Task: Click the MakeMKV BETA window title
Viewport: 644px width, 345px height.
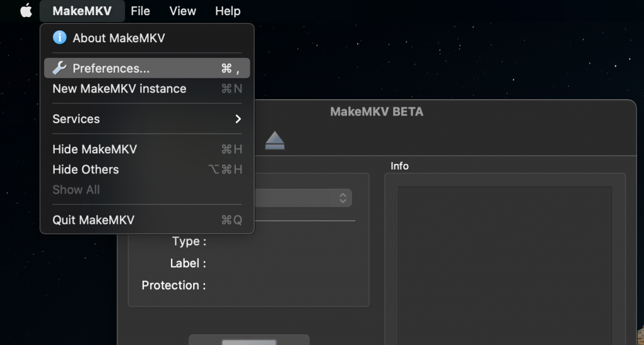Action: click(x=377, y=112)
